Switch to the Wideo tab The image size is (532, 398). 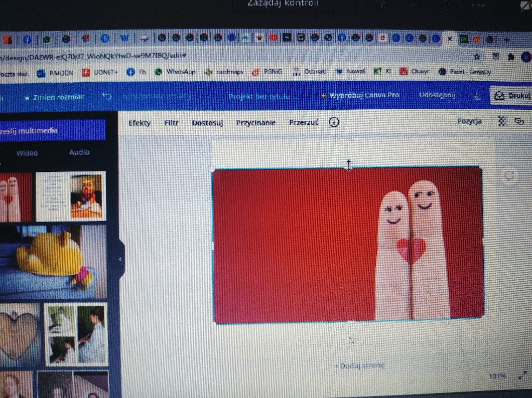click(x=27, y=153)
